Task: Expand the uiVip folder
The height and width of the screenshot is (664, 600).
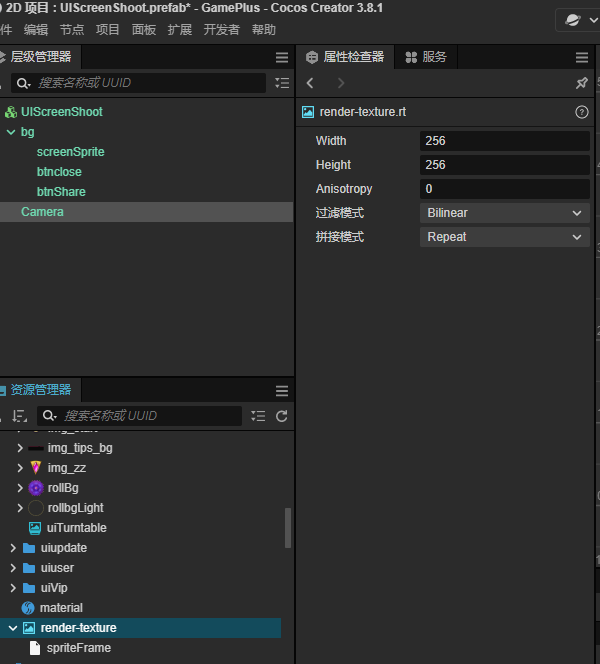Action: [x=13, y=588]
